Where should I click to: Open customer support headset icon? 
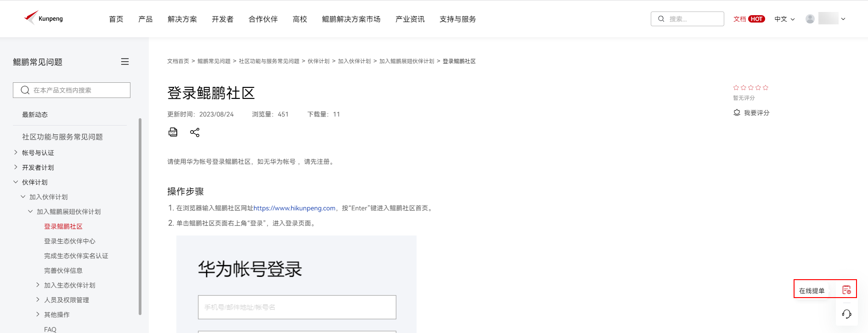coord(847,314)
